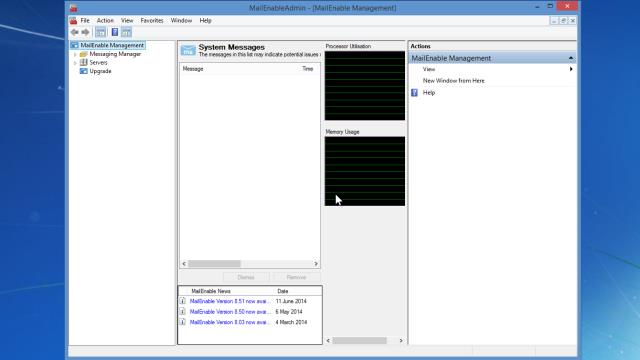Go forward using the toolbar forward arrow
This screenshot has width=640, height=360.
tap(85, 32)
